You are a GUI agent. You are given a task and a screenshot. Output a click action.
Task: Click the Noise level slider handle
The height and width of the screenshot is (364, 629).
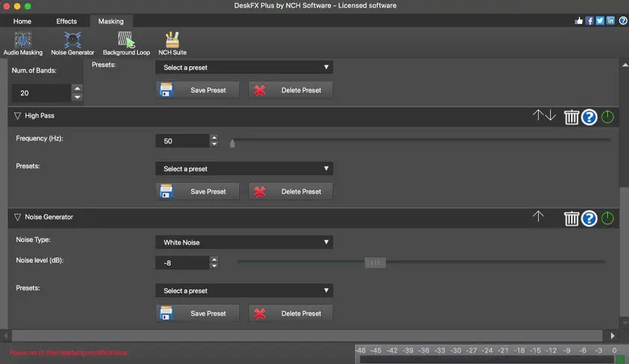[375, 262]
